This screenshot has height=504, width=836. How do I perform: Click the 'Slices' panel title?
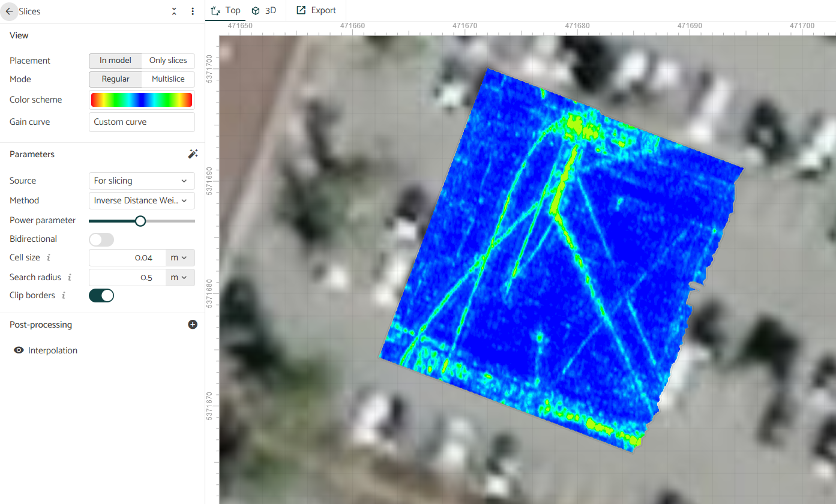(30, 11)
